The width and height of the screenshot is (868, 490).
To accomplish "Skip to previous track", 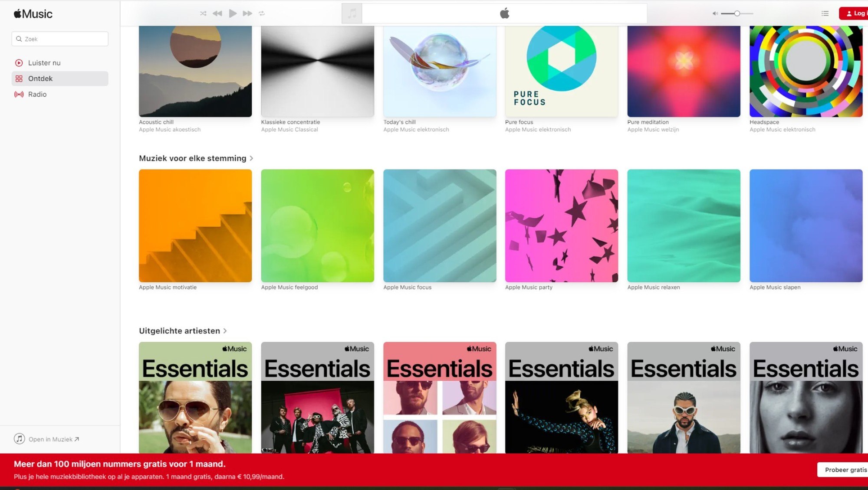I will click(x=217, y=13).
